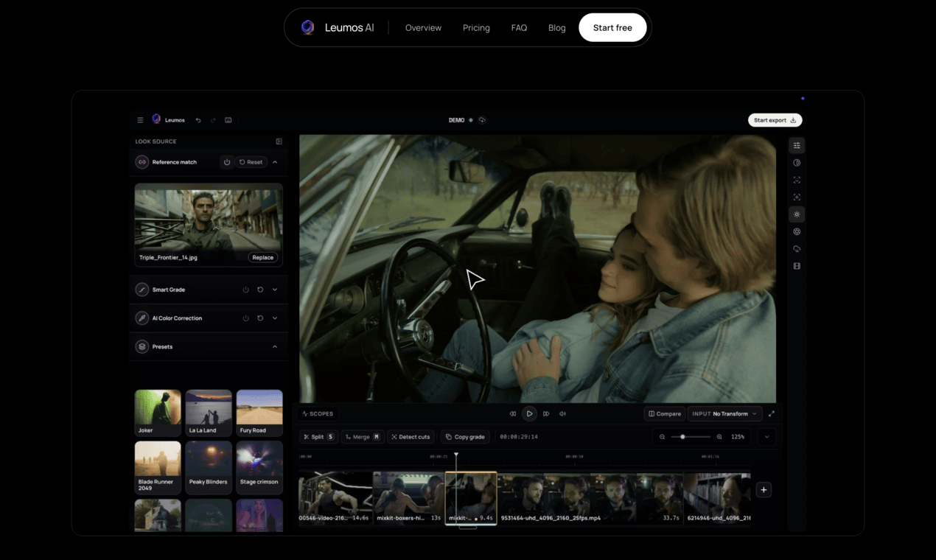Click the Start export button

pos(775,120)
